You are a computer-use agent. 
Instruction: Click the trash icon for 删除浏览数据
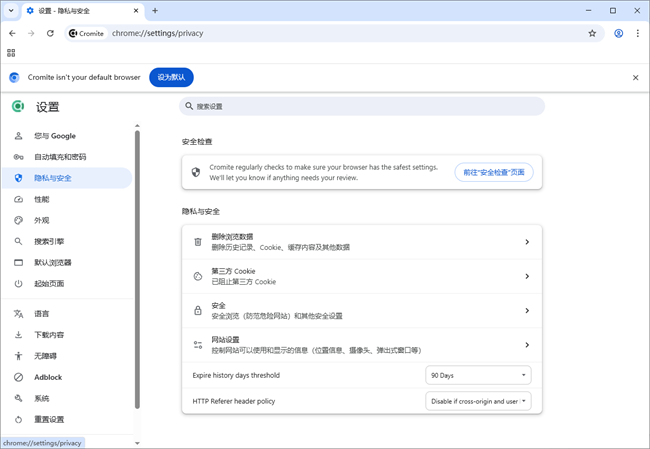point(198,242)
